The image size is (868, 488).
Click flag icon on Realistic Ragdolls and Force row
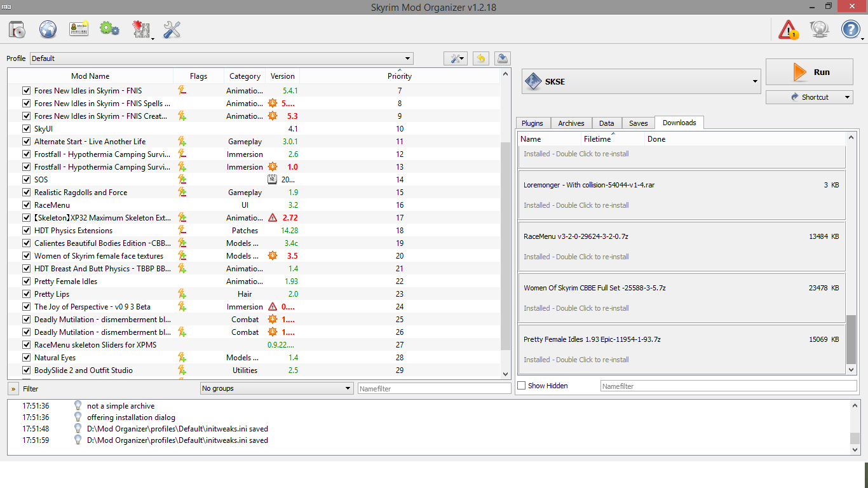point(182,193)
